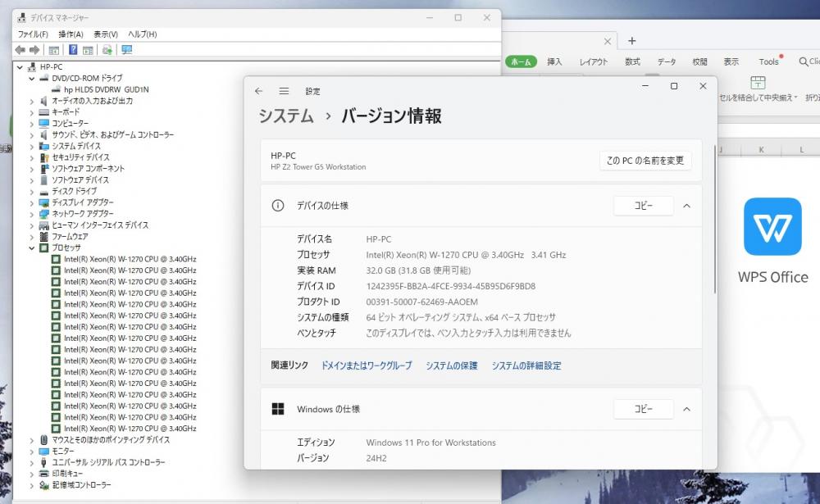The height and width of the screenshot is (504, 820).
Task: Open the 表示(V) menu in Device Manager
Action: click(x=106, y=34)
